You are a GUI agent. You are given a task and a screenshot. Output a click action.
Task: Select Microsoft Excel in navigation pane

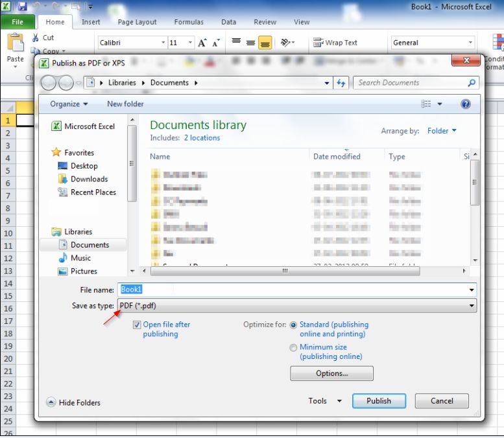click(x=83, y=126)
